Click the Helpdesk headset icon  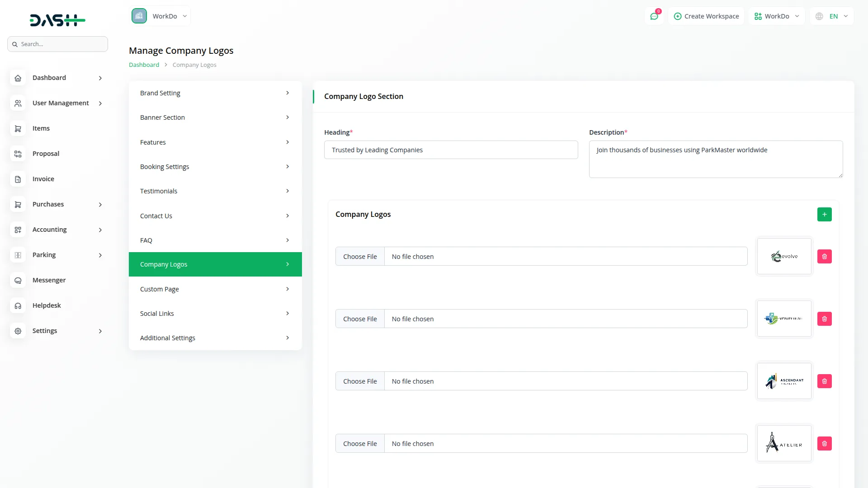[x=18, y=306]
